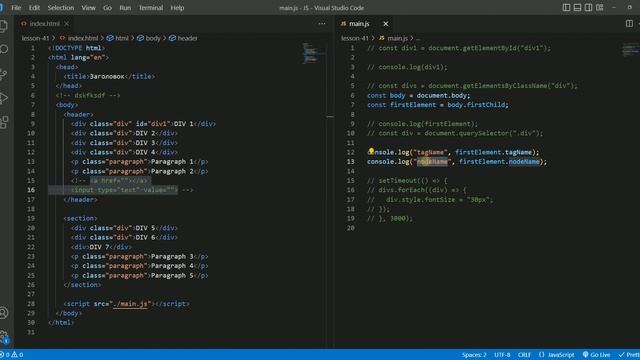Open Run and Debug view

coord(4,98)
